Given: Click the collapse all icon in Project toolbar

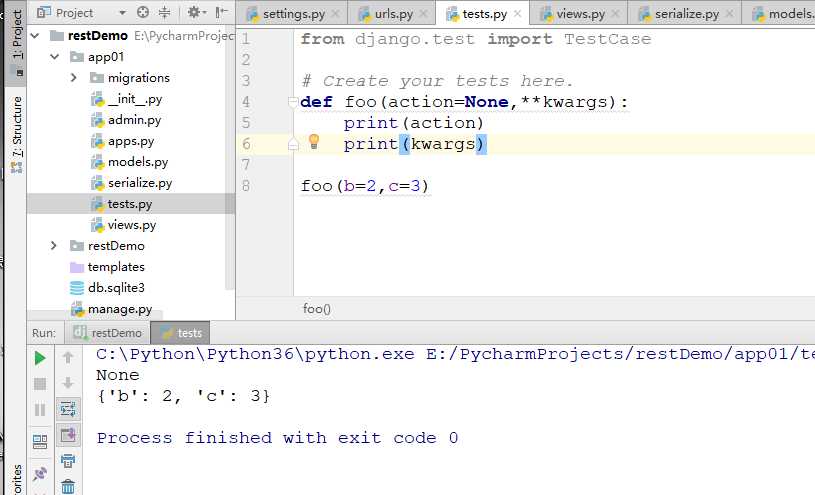Looking at the screenshot, I should 164,12.
